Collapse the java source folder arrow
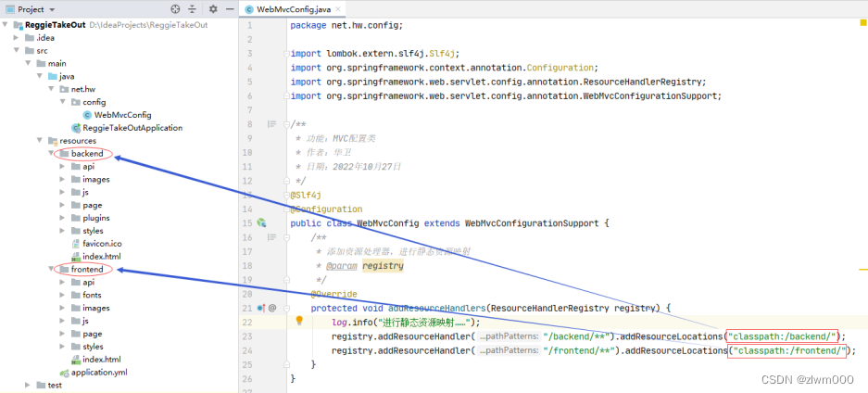Image resolution: width=868 pixels, height=393 pixels. point(40,76)
